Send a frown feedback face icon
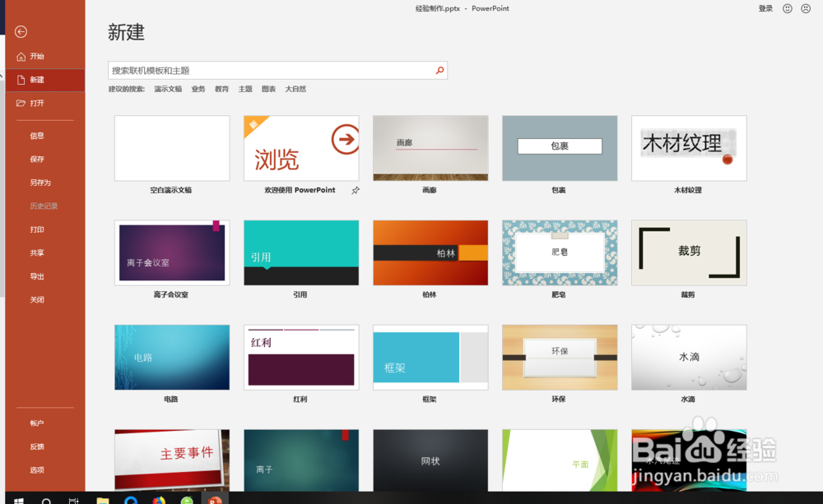 (806, 8)
